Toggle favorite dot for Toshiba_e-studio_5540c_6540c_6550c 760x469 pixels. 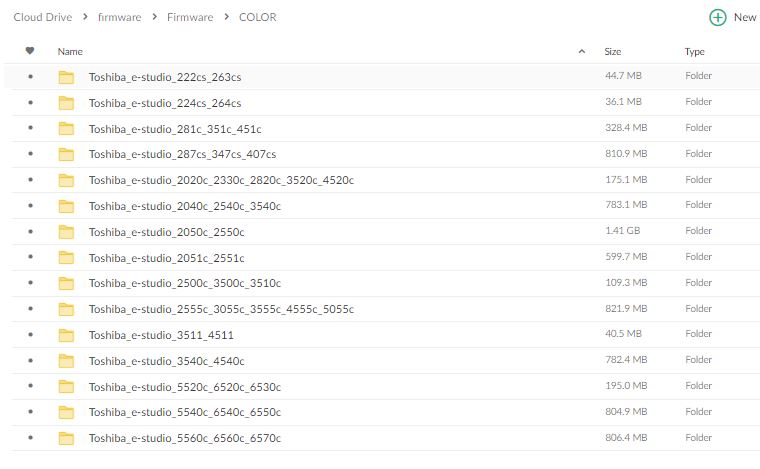pos(31,412)
